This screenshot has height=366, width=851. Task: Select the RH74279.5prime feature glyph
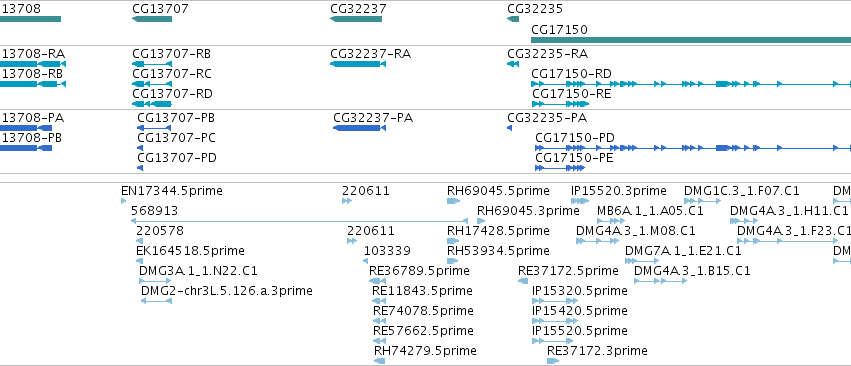pos(379,361)
